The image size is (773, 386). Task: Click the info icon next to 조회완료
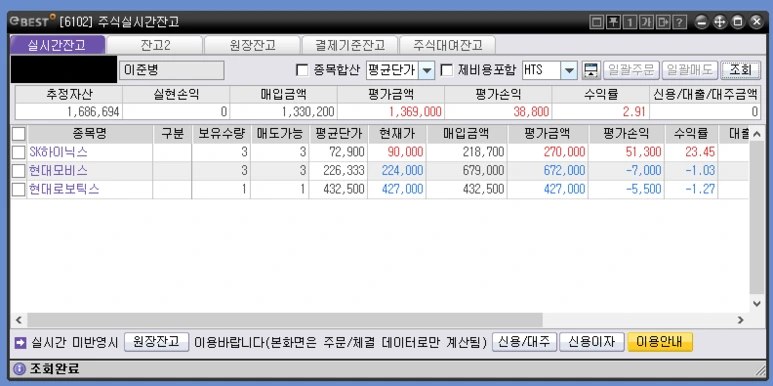click(19, 369)
